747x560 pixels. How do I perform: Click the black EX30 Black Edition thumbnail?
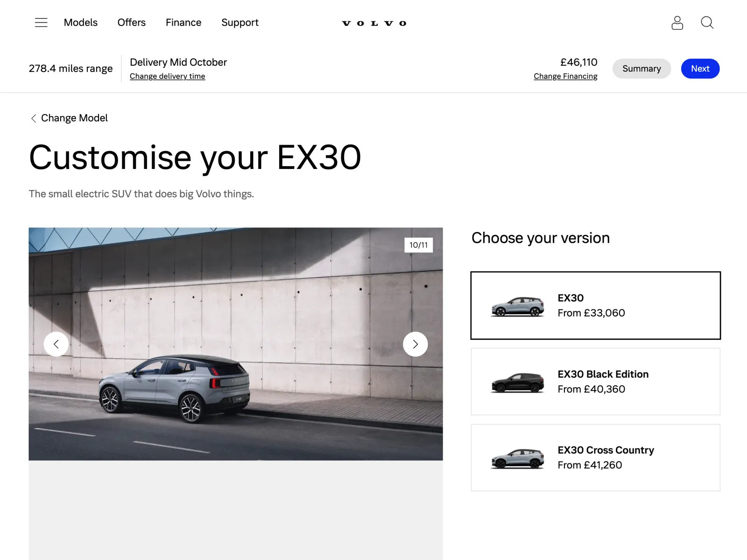tap(517, 383)
